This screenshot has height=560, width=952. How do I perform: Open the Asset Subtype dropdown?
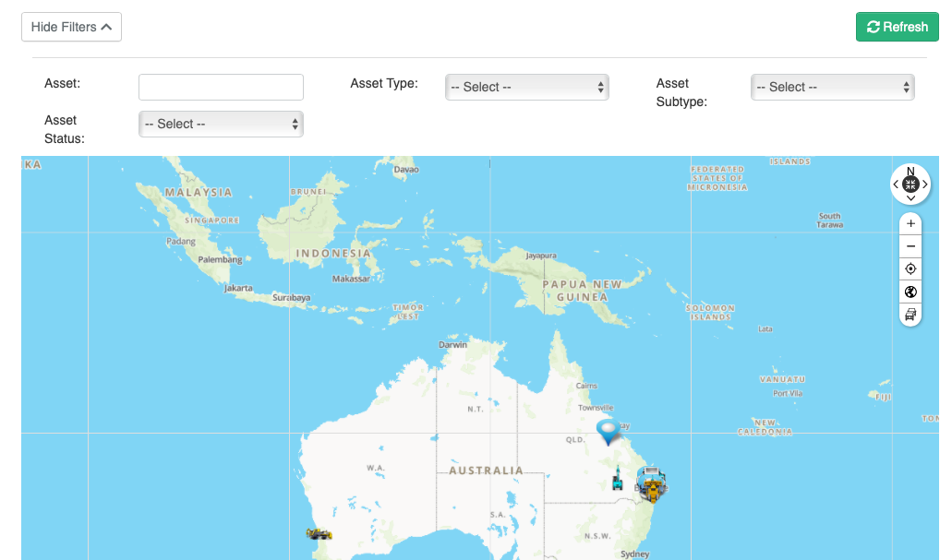click(832, 87)
